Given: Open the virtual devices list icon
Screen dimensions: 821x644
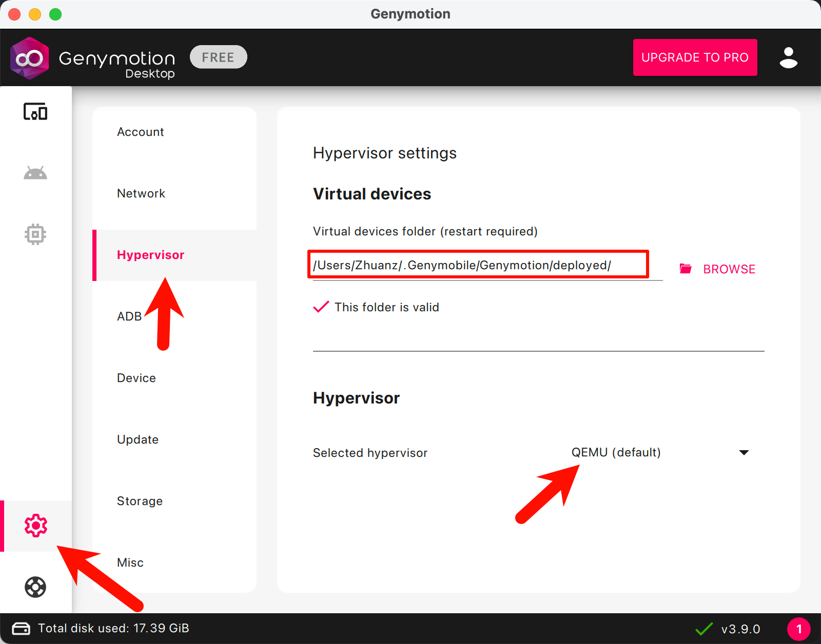Looking at the screenshot, I should [x=35, y=112].
